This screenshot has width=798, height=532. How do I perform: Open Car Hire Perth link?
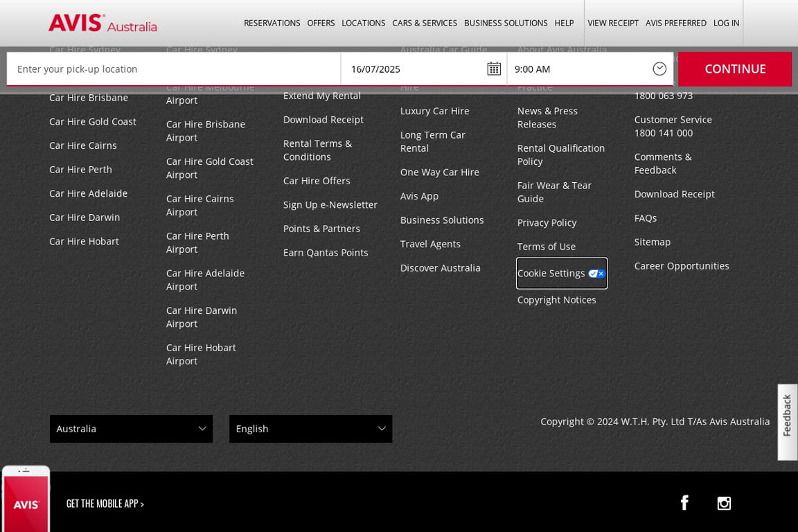point(80,170)
